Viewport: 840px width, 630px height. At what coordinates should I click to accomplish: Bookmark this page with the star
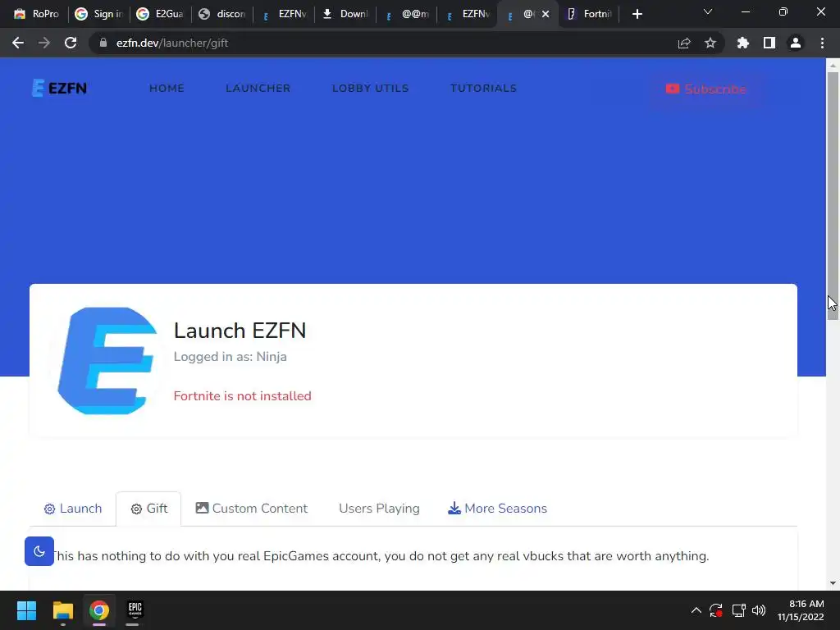point(710,43)
